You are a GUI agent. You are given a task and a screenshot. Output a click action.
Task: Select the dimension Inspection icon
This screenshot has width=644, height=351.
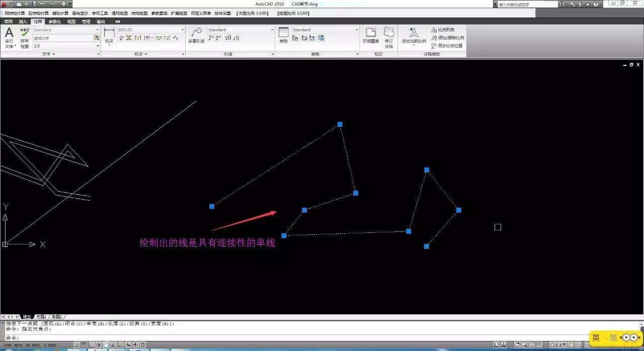pos(158,38)
